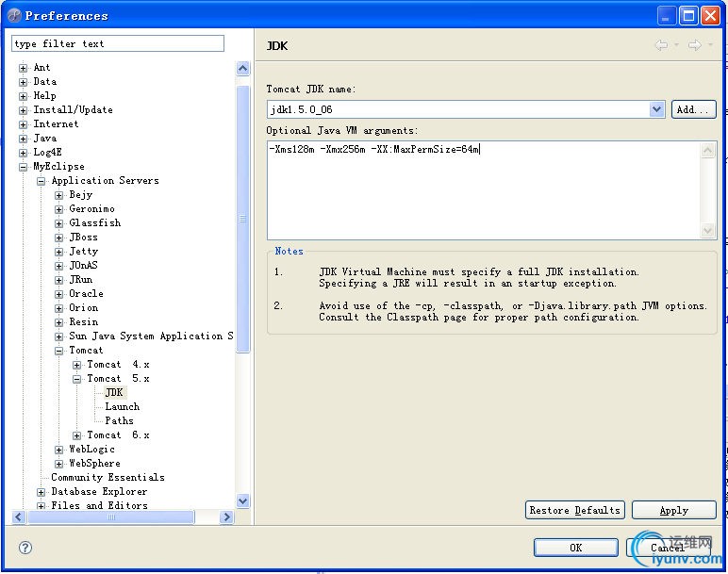The width and height of the screenshot is (728, 574).
Task: Expand the WebSphere server node
Action: tap(59, 464)
